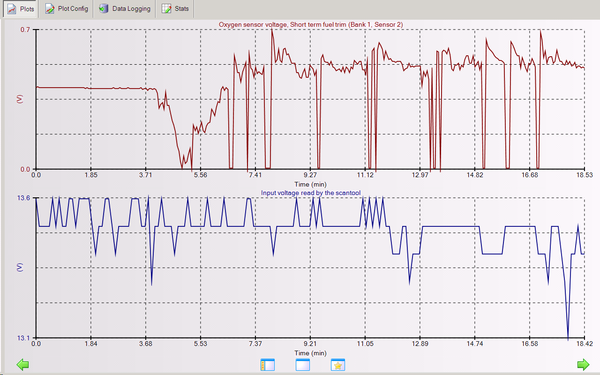Screen dimensions: 600x375
Task: Click the 18.53 time axis tick label
Action: click(x=584, y=175)
